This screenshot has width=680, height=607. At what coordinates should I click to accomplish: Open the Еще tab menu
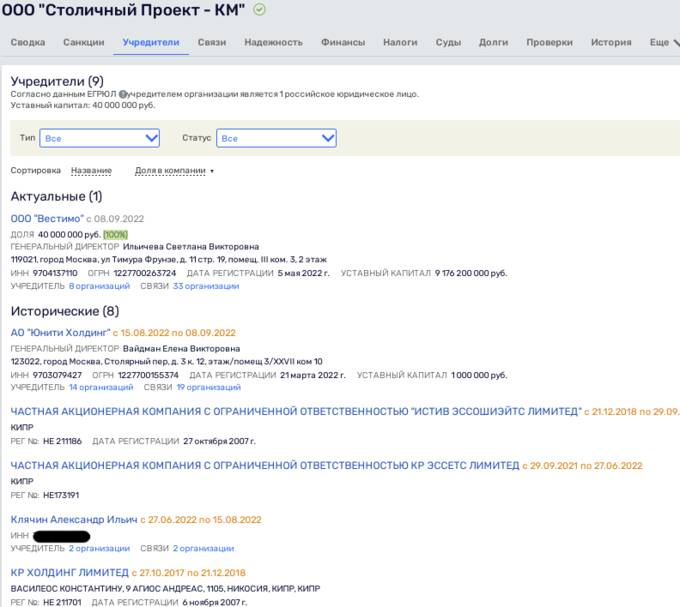[659, 43]
